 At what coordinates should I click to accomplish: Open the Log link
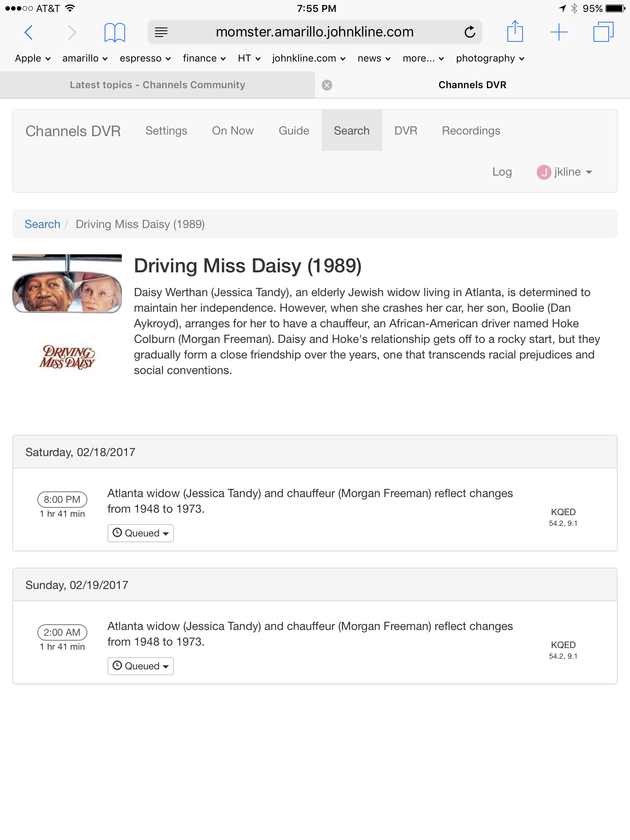(502, 172)
